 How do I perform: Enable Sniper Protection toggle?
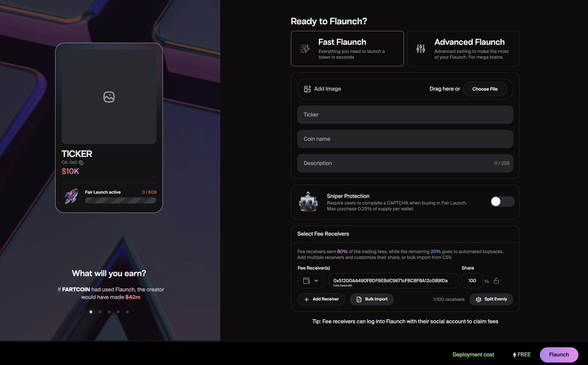click(502, 201)
